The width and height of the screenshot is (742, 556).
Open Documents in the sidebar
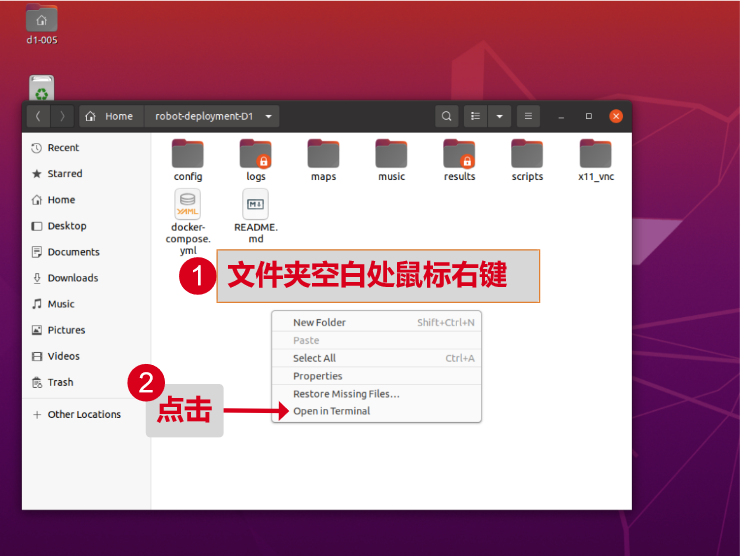coord(87,252)
